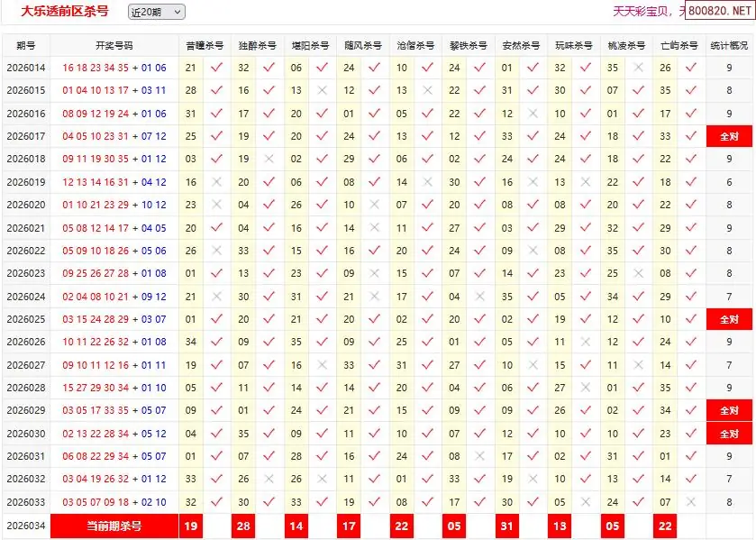Viewport: 756px width, 540px height.
Task: Select the 开奖号码 column header
Action: tap(114, 45)
